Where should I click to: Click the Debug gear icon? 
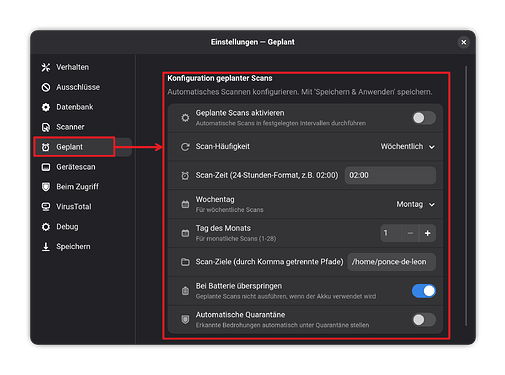[x=46, y=227]
